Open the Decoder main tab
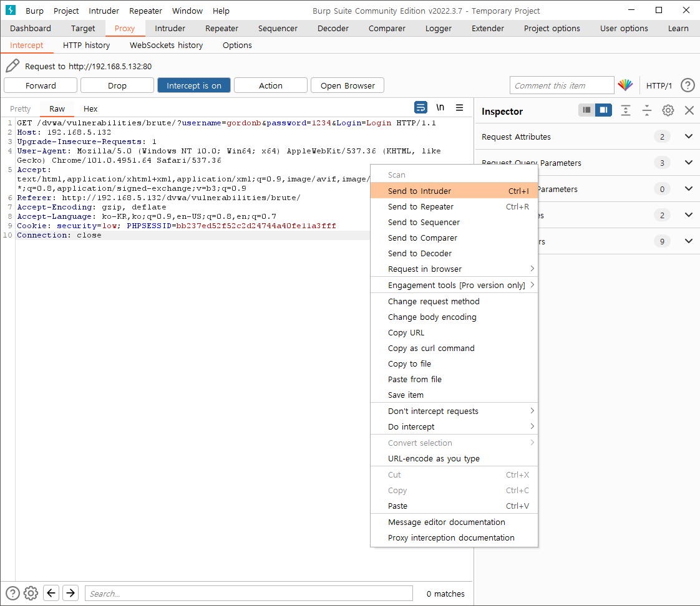 (333, 28)
